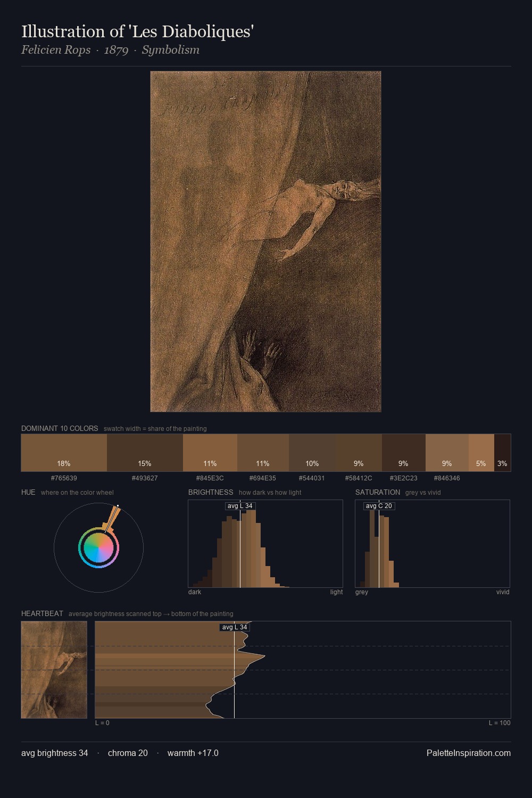Click the 'DOMINANT 10 COLORS' heading
The image size is (532, 798).
(60, 428)
